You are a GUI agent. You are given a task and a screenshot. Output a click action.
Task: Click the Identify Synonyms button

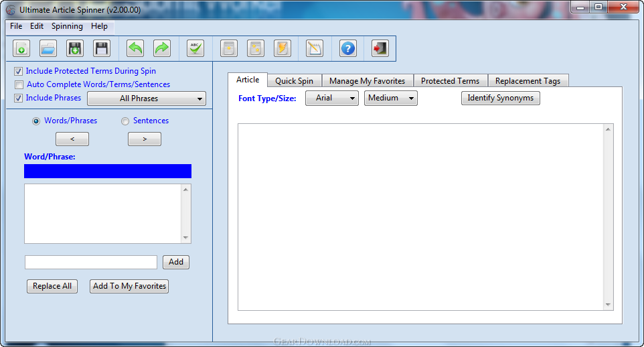point(500,98)
